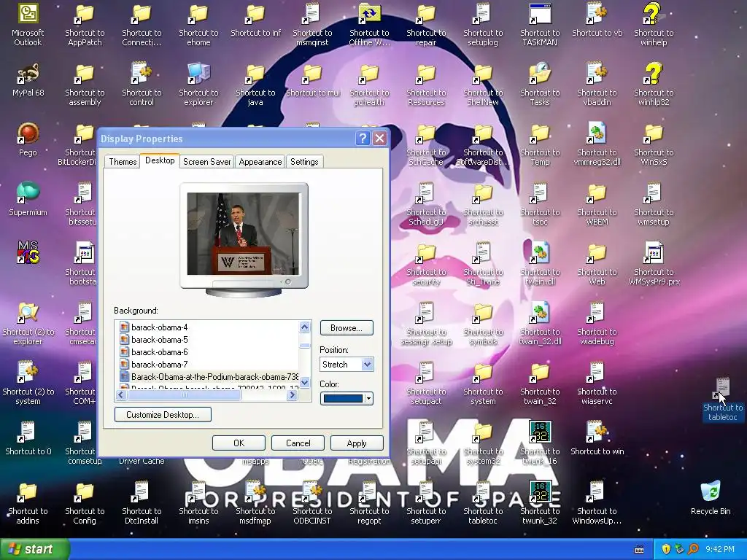This screenshot has height=560, width=747.
Task: Click the keyboard icon near system tray
Action: point(639,550)
